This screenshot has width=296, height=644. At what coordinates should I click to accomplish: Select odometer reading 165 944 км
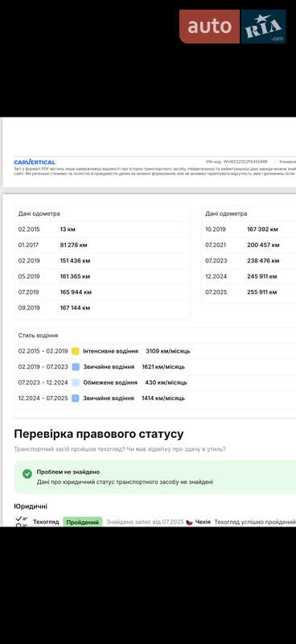[x=76, y=292]
